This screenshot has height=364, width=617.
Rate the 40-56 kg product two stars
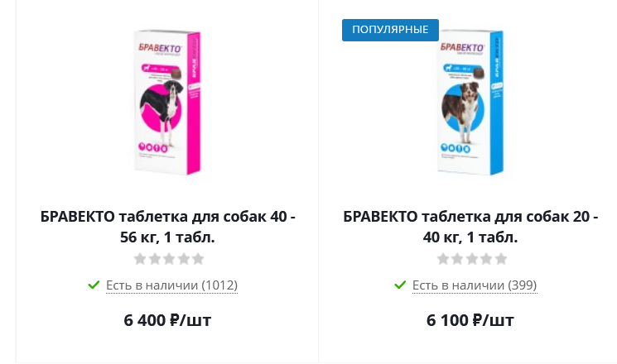(x=154, y=259)
